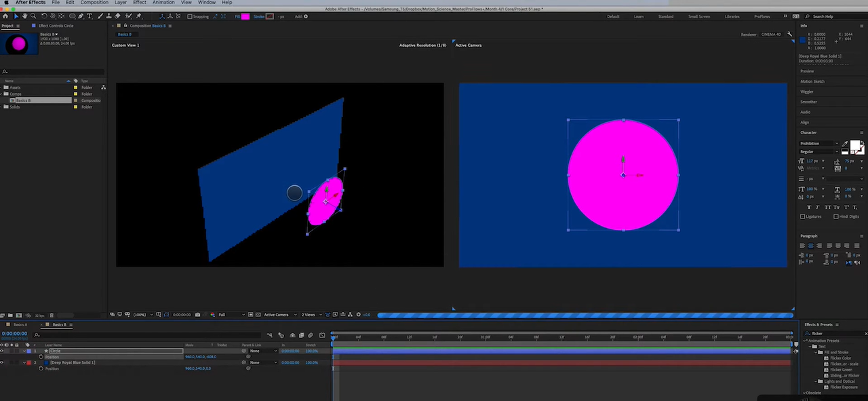Select the Pen tool
Screen dimensions: 868x401
pos(81,16)
